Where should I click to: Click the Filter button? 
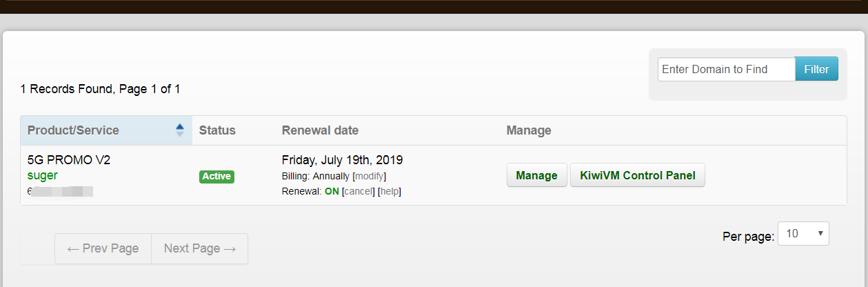pyautogui.click(x=816, y=69)
